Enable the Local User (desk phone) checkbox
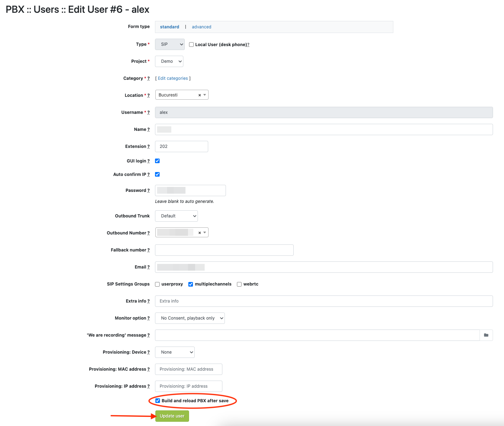This screenshot has width=504, height=426. (x=192, y=45)
